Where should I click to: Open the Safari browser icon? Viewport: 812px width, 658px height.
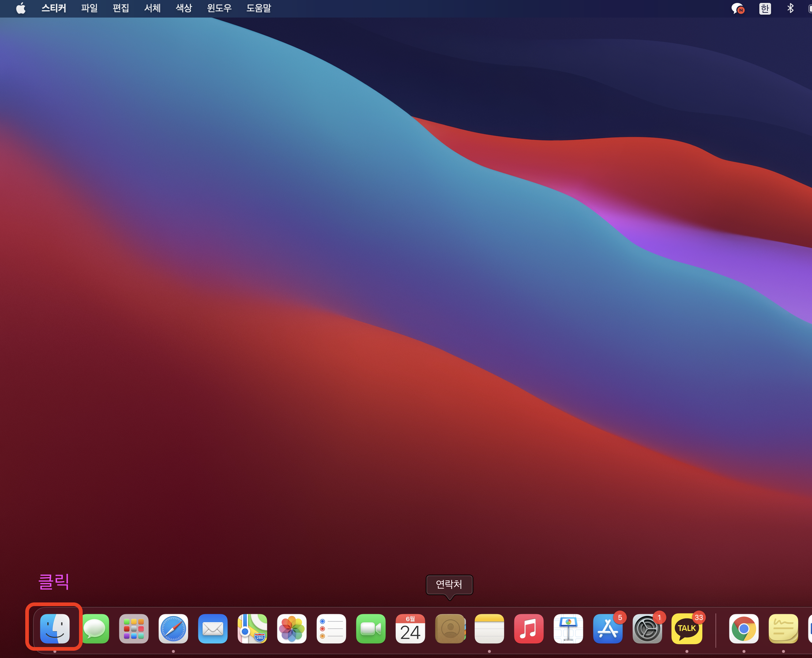[x=173, y=629]
